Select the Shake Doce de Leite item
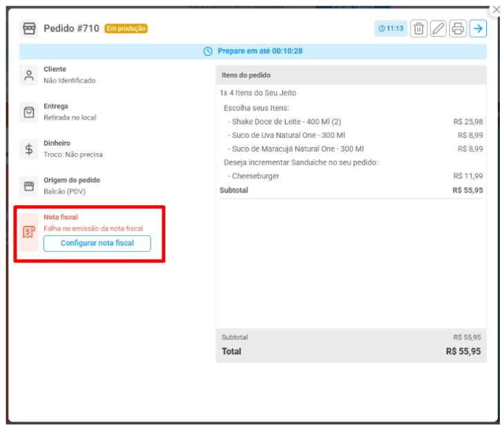Screen dimensions: 504x428 286,121
